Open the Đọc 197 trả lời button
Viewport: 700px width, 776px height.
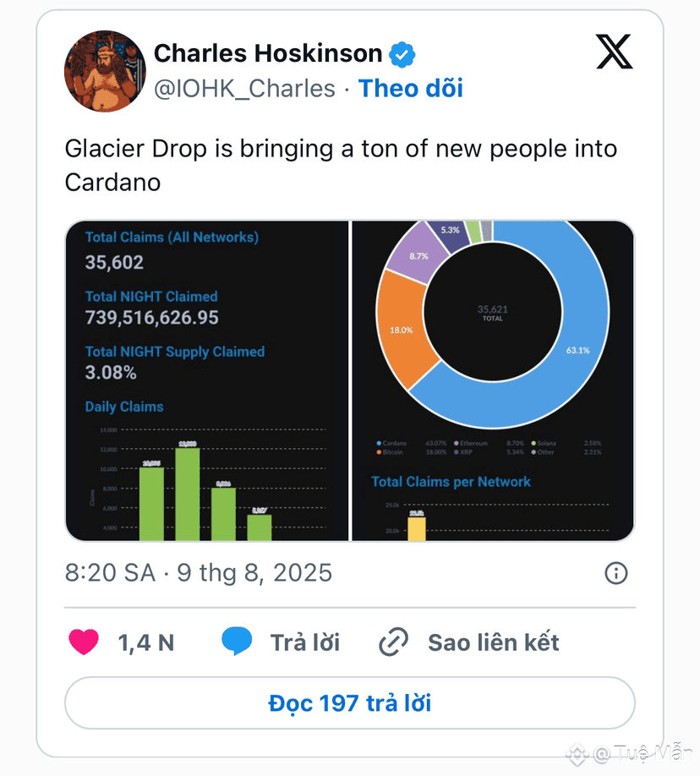[350, 702]
